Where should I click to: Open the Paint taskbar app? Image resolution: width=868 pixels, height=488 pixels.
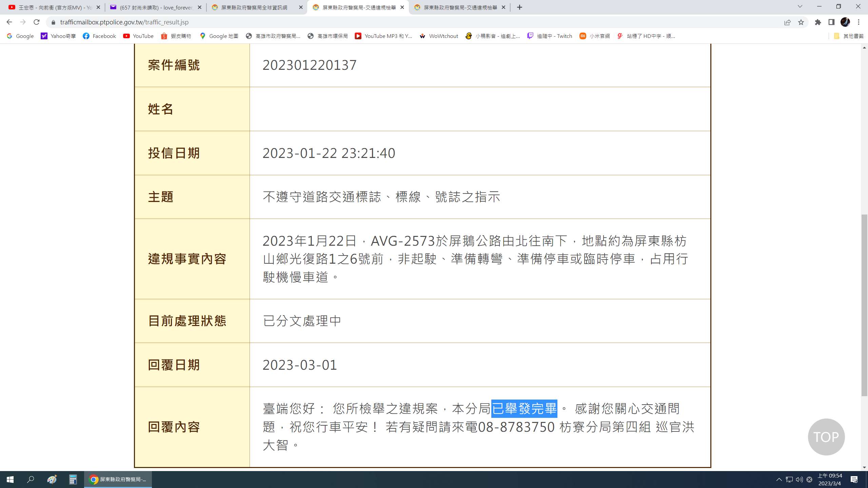tap(52, 479)
